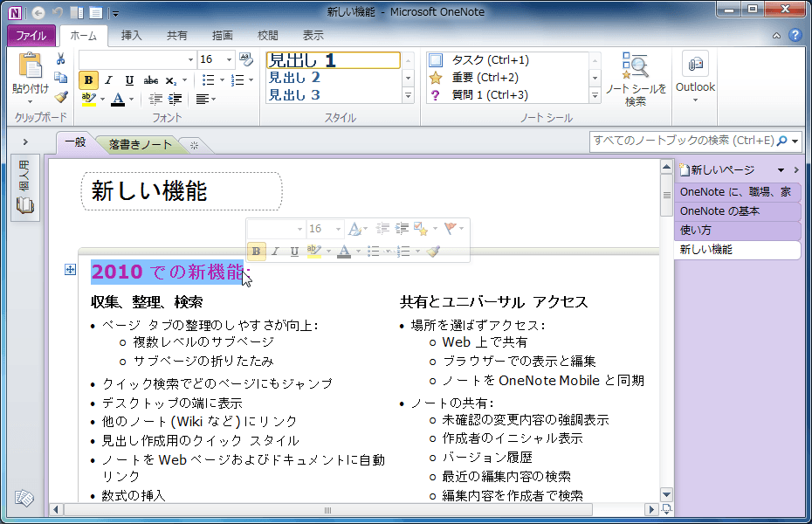Open the quick access toolbar customize dropdown
The image size is (812, 524).
(115, 13)
